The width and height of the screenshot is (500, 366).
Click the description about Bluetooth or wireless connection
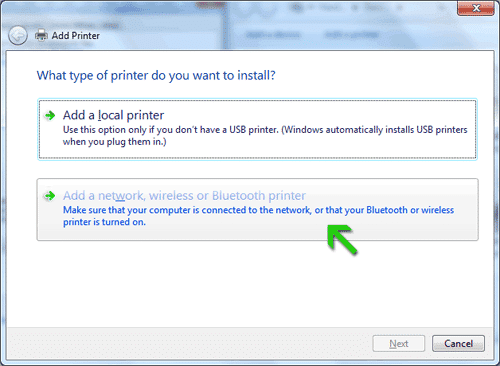tap(258, 216)
